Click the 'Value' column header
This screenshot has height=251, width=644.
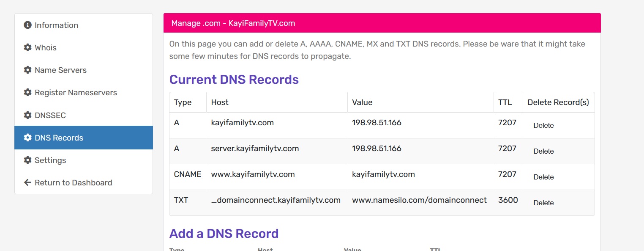(x=362, y=102)
